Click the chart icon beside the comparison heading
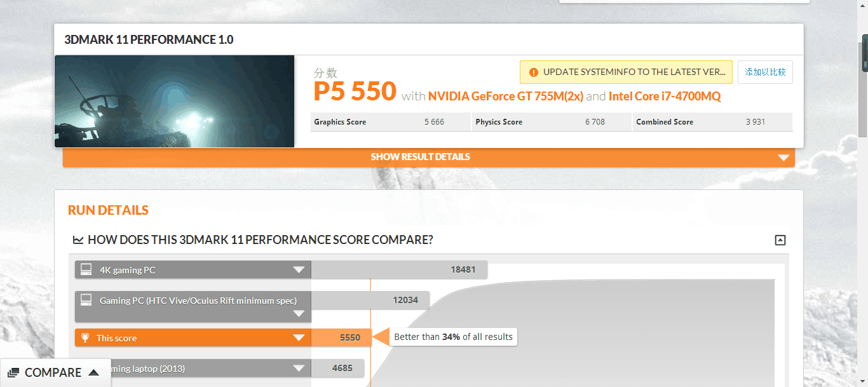Viewport: 868px width, 387px height. click(x=78, y=240)
